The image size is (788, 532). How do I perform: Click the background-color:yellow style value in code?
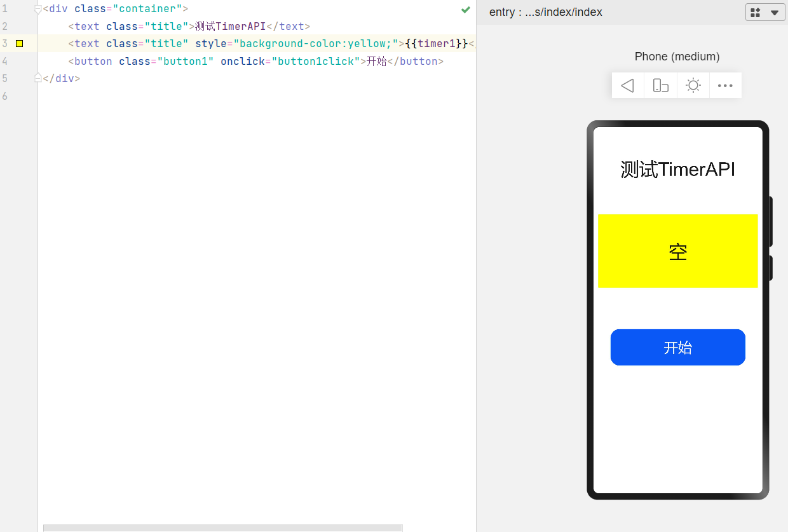click(316, 44)
